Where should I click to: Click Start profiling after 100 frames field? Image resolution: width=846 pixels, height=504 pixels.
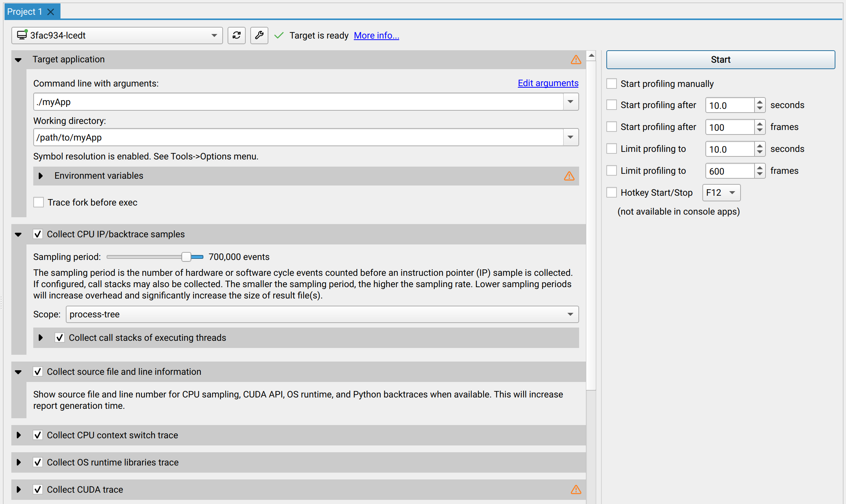(x=730, y=127)
